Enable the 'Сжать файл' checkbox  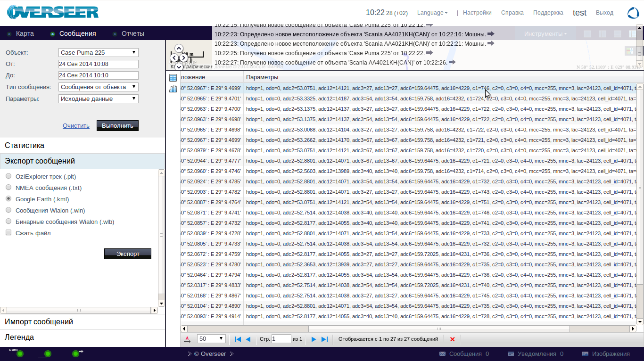(x=8, y=233)
